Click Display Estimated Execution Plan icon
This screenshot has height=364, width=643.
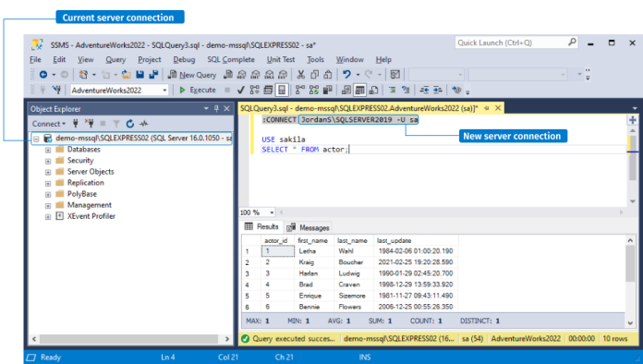pos(255,90)
